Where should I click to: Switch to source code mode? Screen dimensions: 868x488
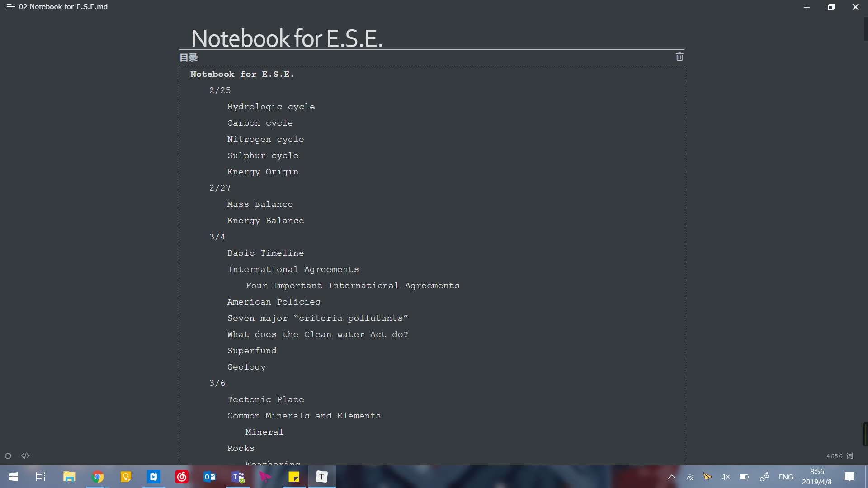tap(25, 455)
